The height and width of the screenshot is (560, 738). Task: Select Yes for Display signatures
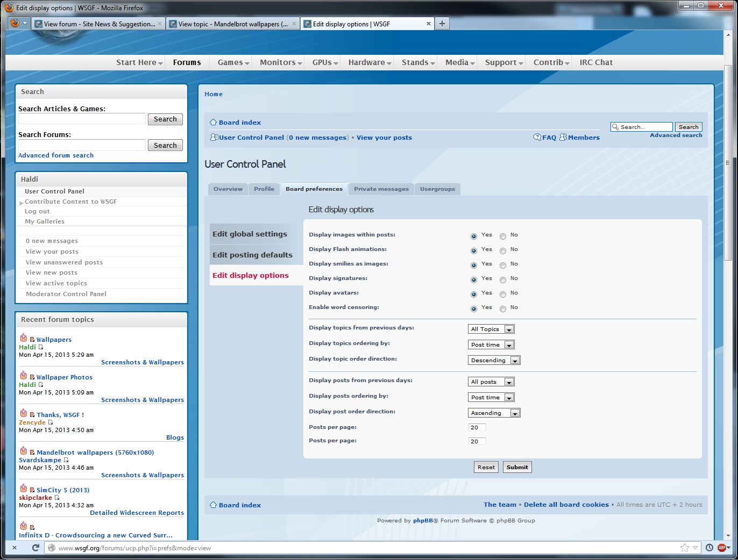pos(474,280)
